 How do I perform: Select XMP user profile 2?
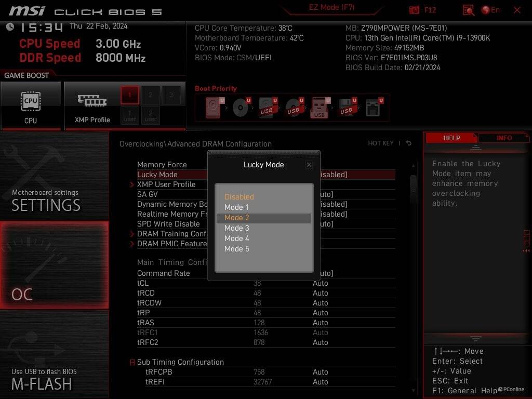click(150, 115)
